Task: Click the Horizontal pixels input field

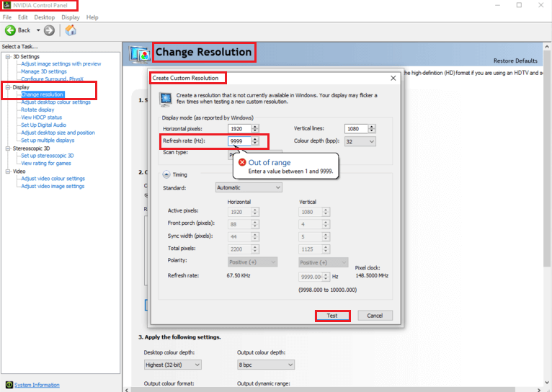Action: (x=239, y=129)
